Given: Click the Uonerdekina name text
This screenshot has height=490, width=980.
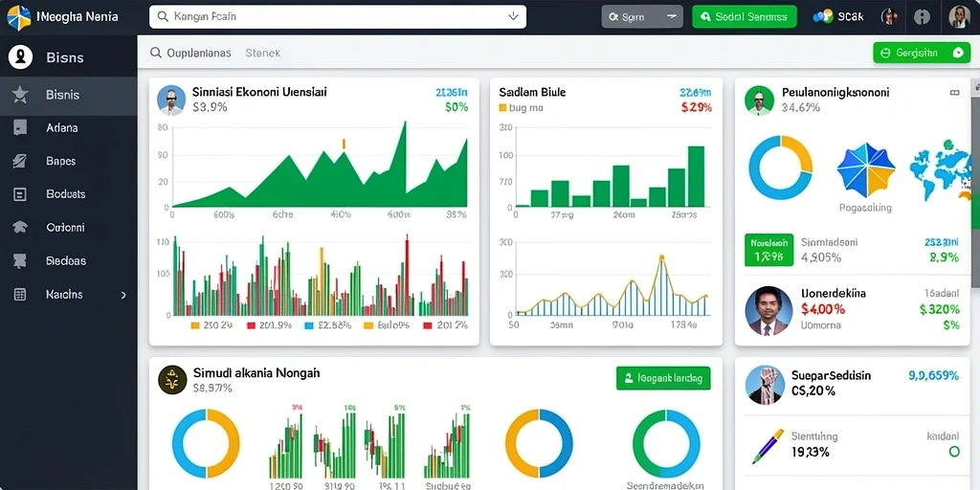Looking at the screenshot, I should [834, 293].
